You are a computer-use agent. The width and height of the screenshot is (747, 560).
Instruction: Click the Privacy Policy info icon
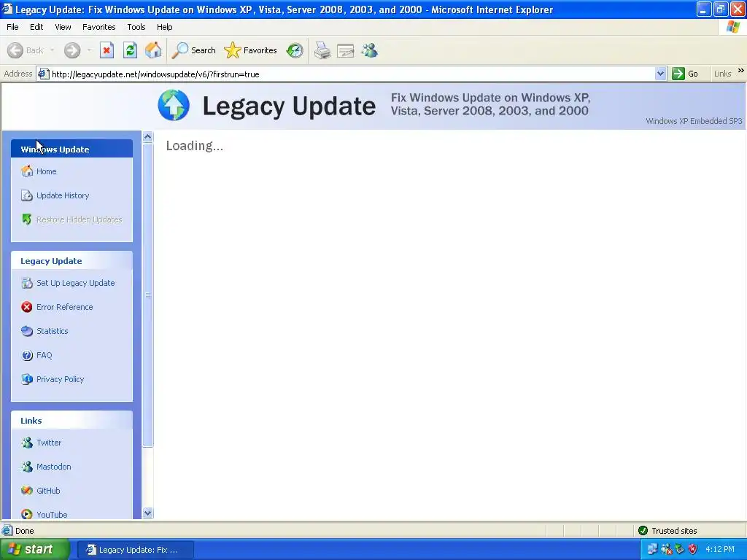(x=27, y=379)
